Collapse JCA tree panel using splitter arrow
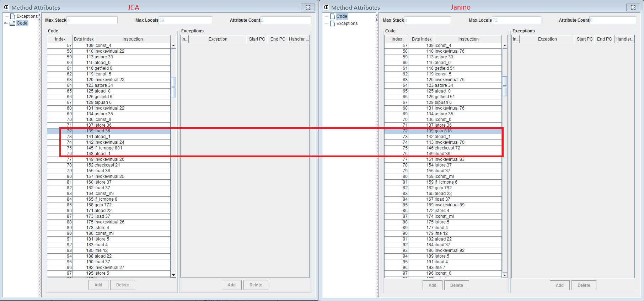The height and width of the screenshot is (301, 644). point(39,15)
